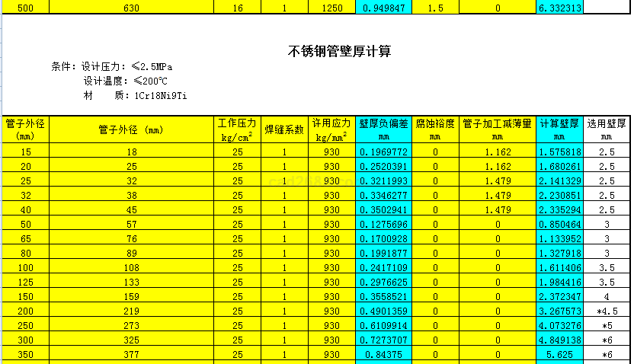Select the 计算壁厚 header cell

tap(559, 129)
